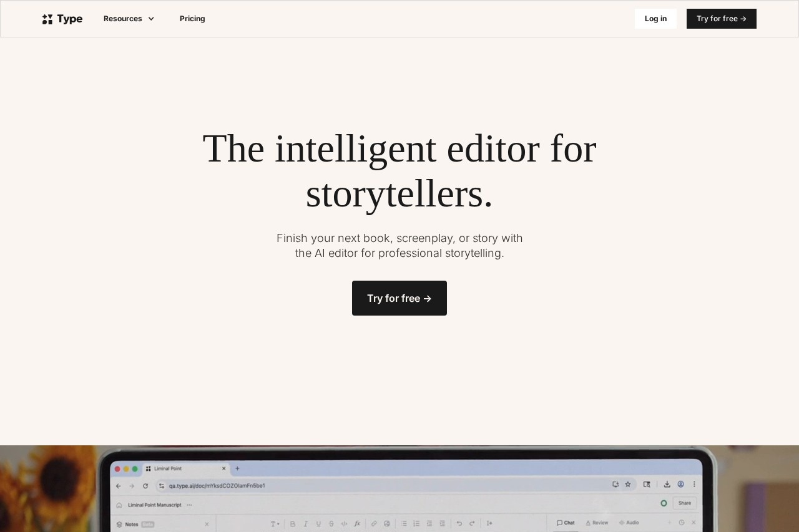The image size is (799, 532).
Task: Switch to the Chat tab in the editor
Action: coord(566,523)
